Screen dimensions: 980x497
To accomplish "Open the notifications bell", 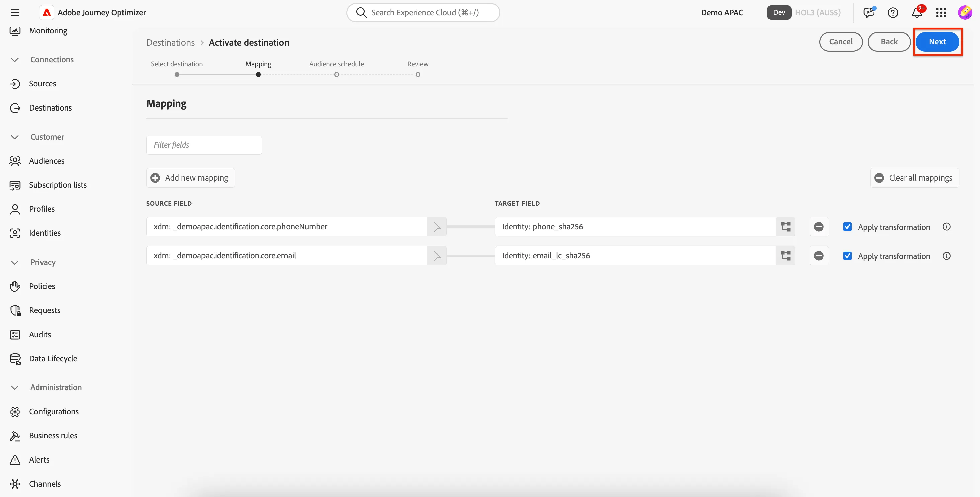I will (x=917, y=12).
